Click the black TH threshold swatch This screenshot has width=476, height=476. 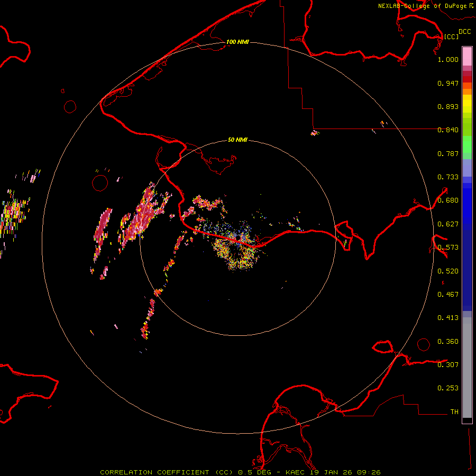tap(467, 420)
